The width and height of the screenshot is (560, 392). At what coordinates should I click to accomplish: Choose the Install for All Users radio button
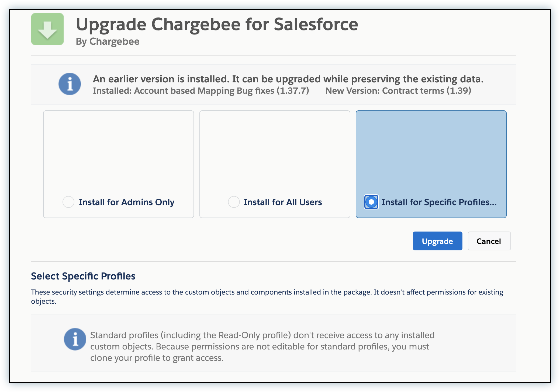234,202
